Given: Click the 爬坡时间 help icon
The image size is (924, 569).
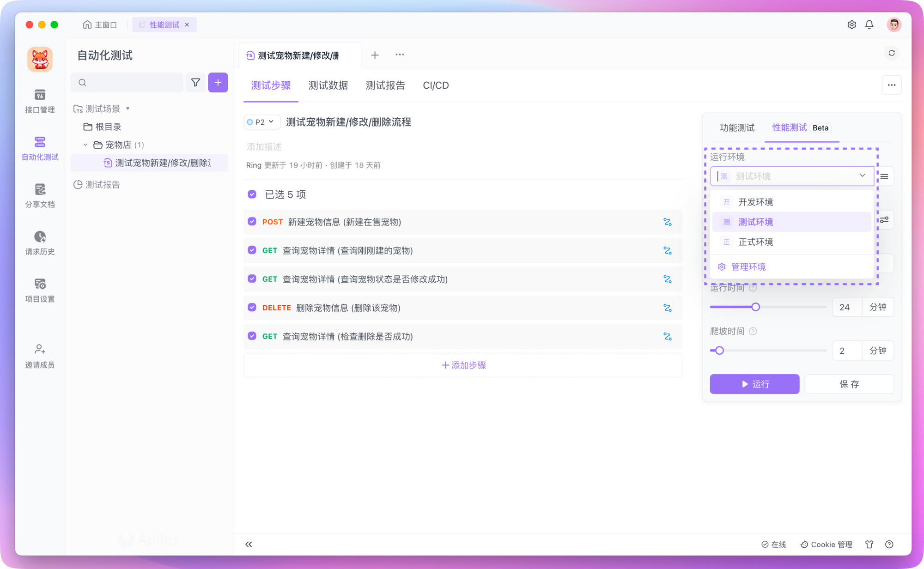Looking at the screenshot, I should tap(753, 331).
